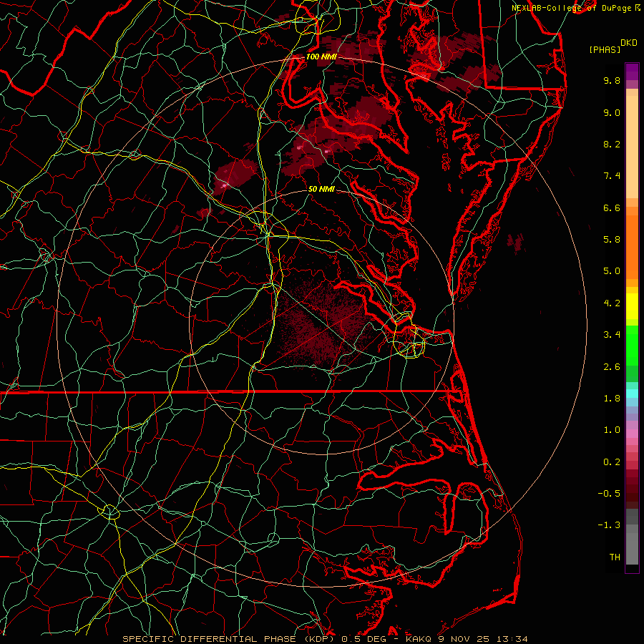Viewport: 644px width, 644px height.
Task: Click the 1.8 legend value
Action: [612, 399]
